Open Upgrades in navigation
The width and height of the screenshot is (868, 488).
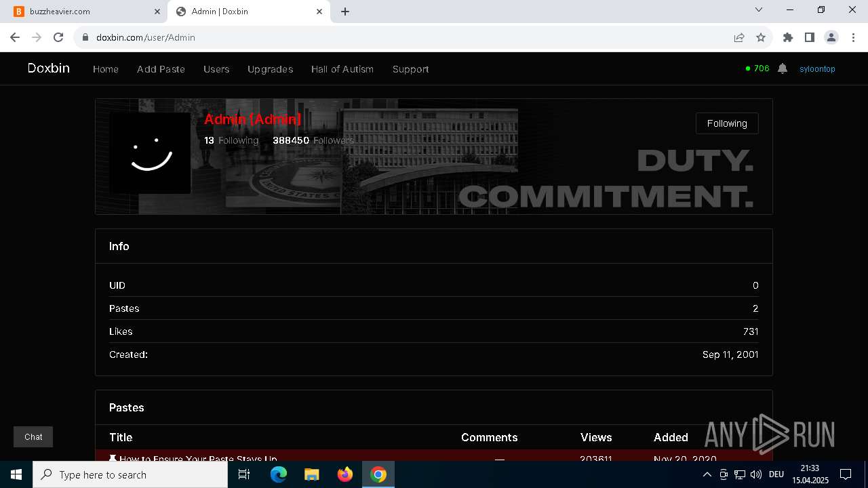(x=270, y=69)
